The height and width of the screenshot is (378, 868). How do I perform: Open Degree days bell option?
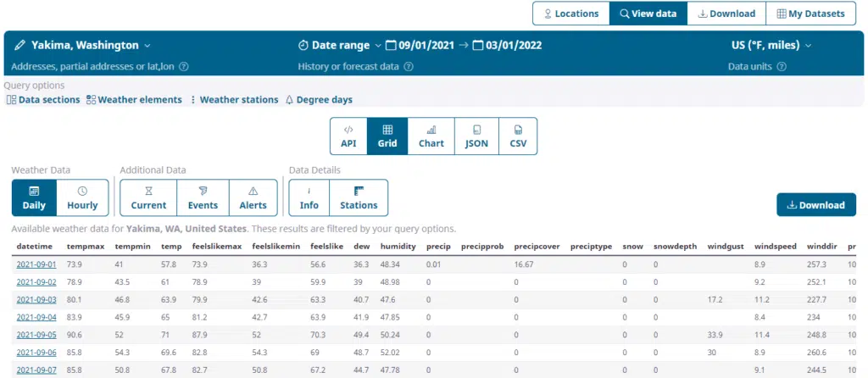319,100
